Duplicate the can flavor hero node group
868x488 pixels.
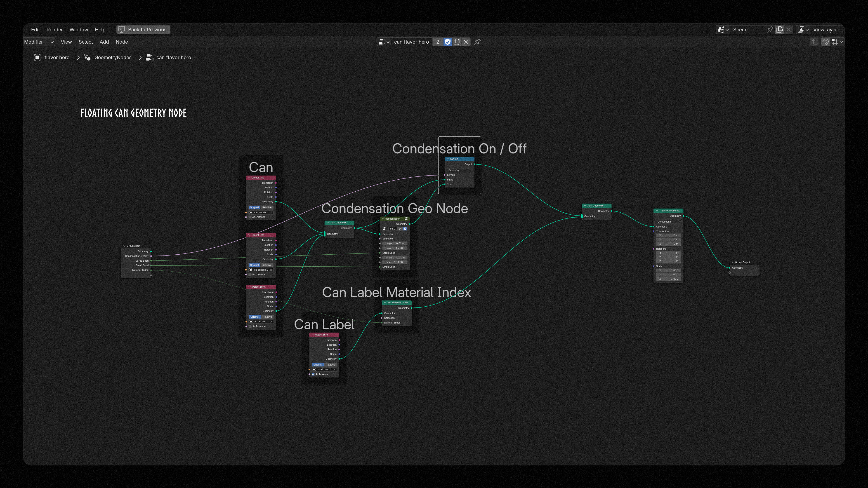pos(457,42)
